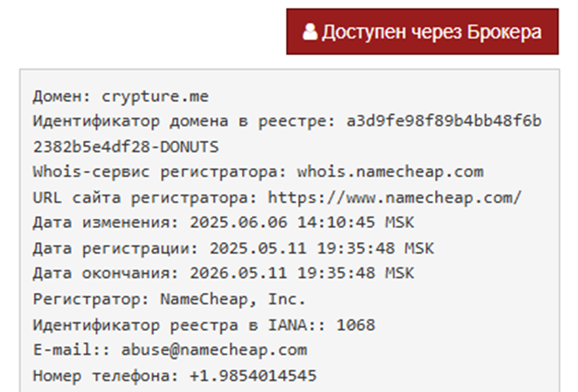This screenshot has width=578, height=392.
Task: Click the "Дата изменения" label
Action: [103, 223]
